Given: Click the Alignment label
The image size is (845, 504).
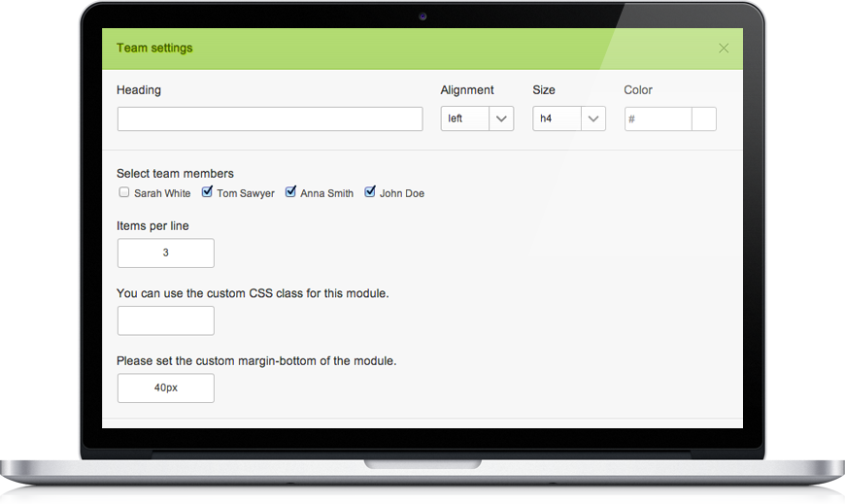Looking at the screenshot, I should click(x=467, y=90).
